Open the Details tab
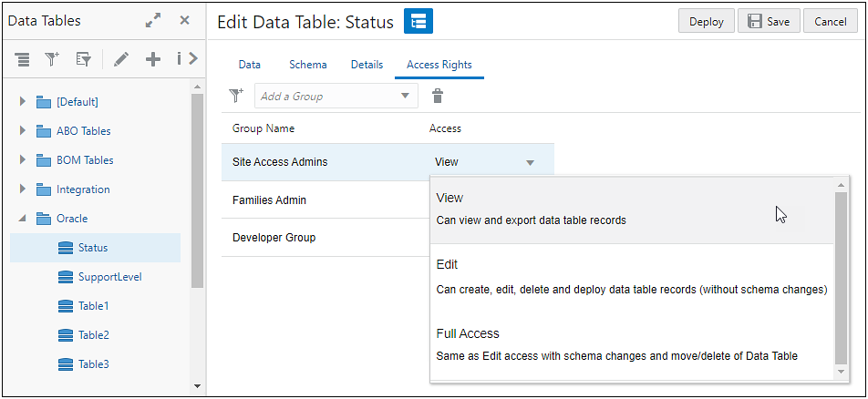 367,65
